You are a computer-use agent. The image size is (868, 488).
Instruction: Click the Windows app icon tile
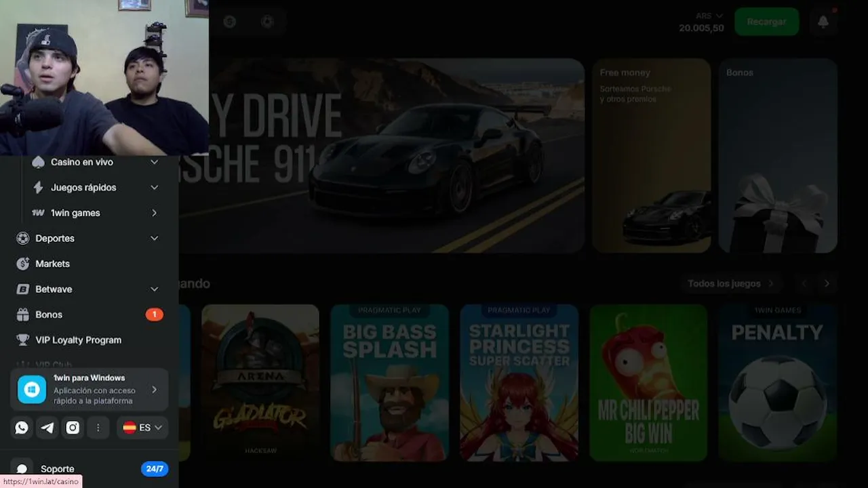click(32, 390)
